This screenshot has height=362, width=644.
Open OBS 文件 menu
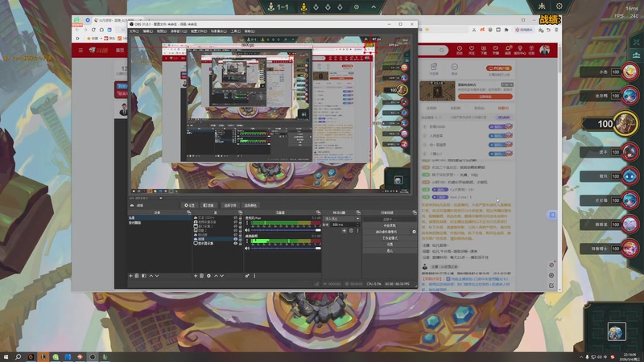click(x=134, y=31)
